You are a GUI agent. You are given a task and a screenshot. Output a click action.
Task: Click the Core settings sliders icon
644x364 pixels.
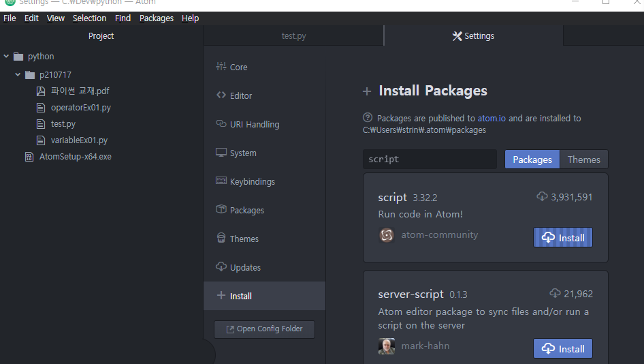[x=221, y=66]
